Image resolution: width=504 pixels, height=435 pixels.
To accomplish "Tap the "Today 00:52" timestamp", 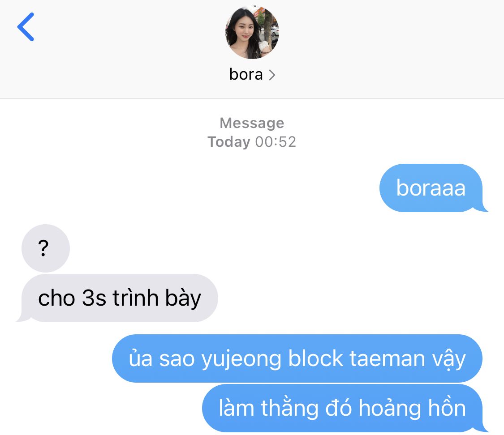I will click(252, 142).
